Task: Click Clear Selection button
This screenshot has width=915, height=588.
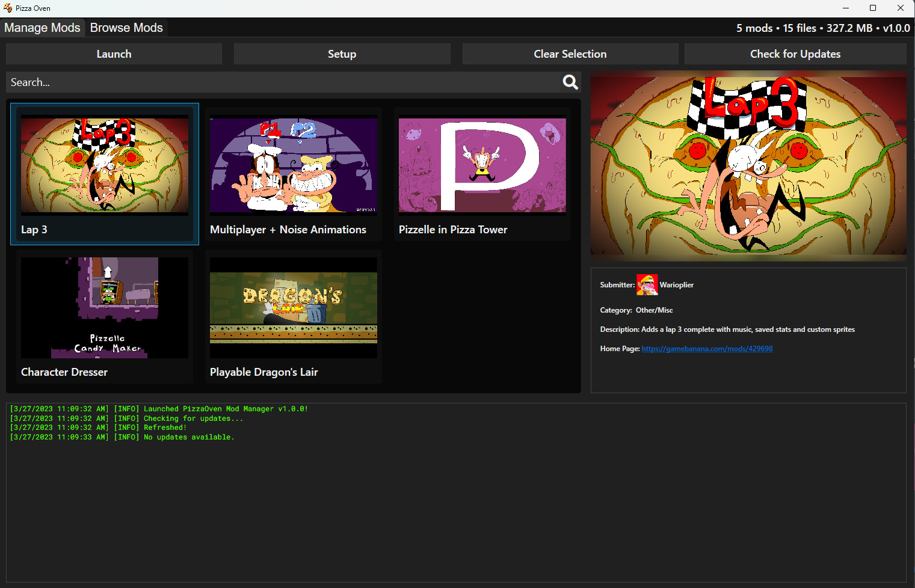Action: [570, 54]
